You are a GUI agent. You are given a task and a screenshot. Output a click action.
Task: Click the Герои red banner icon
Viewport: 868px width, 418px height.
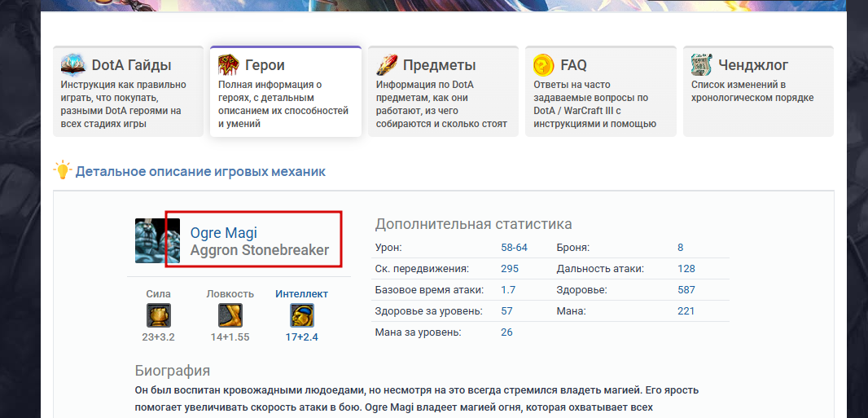[229, 64]
